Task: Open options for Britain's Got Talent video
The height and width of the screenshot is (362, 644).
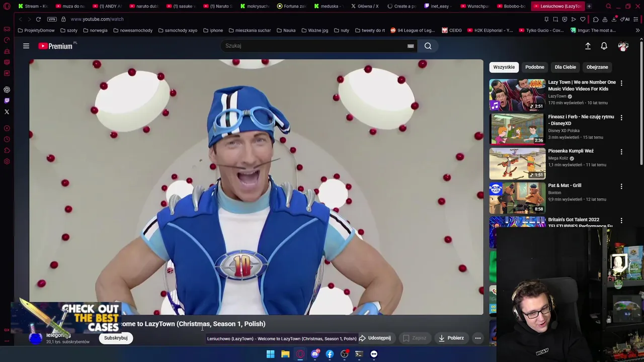Action: 621,221
